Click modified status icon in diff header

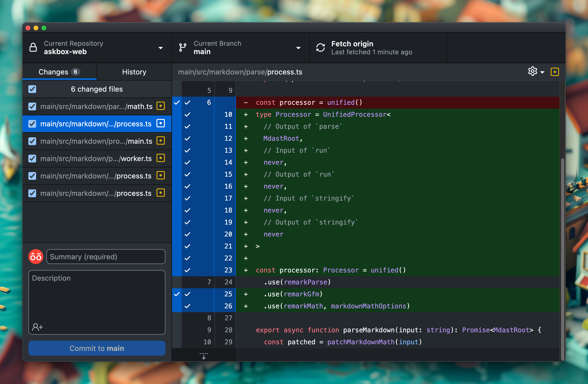coord(555,72)
